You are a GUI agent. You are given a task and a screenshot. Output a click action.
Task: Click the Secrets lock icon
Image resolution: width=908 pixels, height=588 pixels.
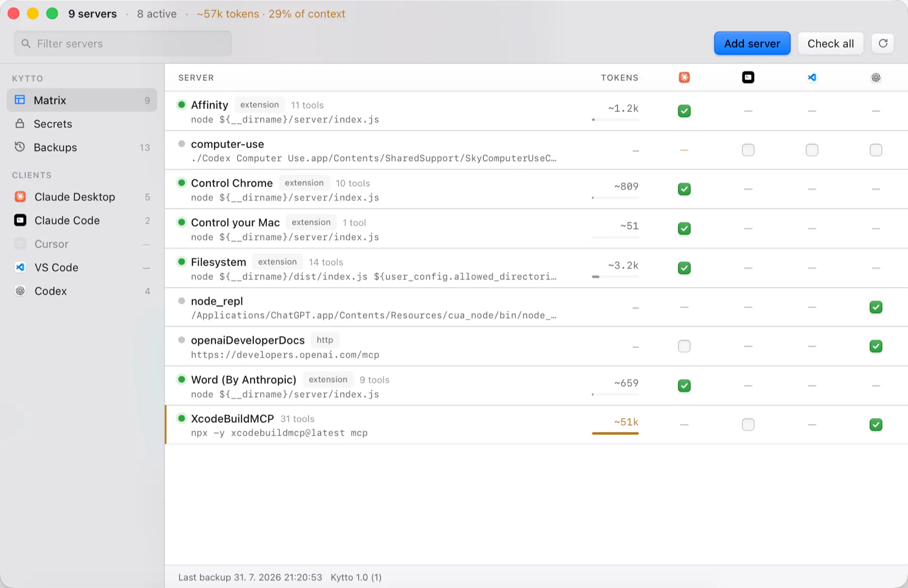[x=20, y=124]
